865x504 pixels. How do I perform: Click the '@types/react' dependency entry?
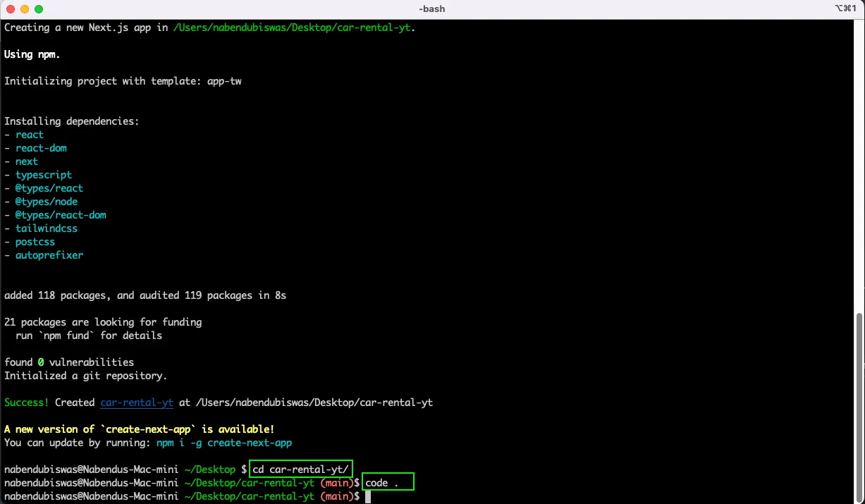pyautogui.click(x=49, y=188)
